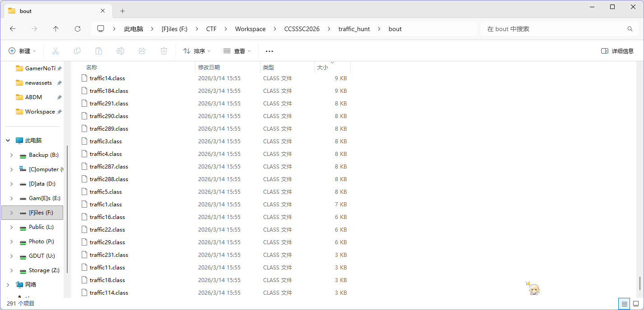Viewport: 644px width, 310px height.
Task: Click the Copy icon in toolbar
Action: click(x=77, y=51)
